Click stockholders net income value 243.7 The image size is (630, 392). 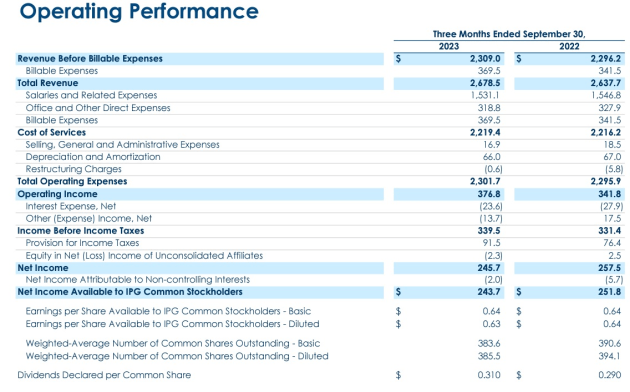[x=489, y=292]
